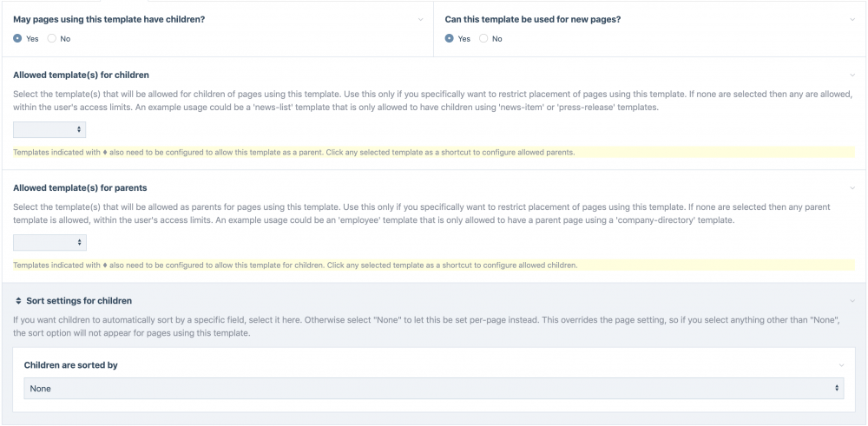Click chevron icon of Sort settings for children
The height and width of the screenshot is (426, 868).
coord(852,301)
